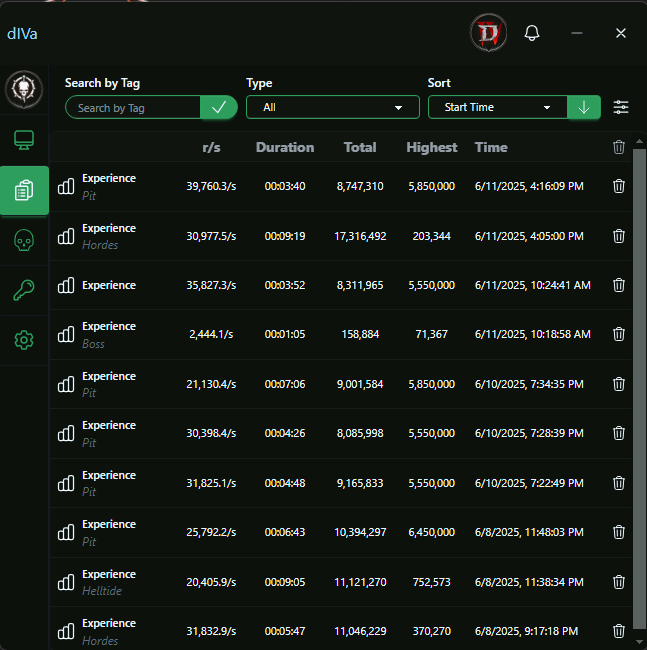Select the 6/10/2025, 7:22:49 PM timestamp
This screenshot has width=647, height=650.
pyautogui.click(x=529, y=483)
